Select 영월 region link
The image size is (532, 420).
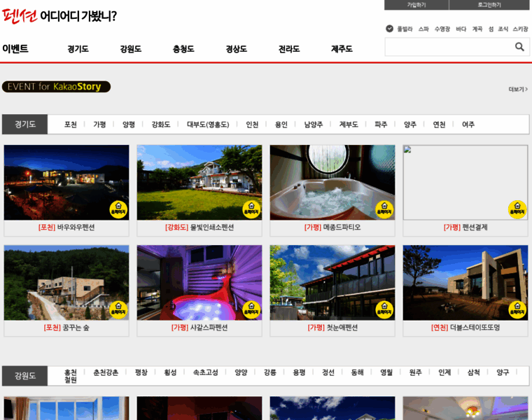(386, 372)
